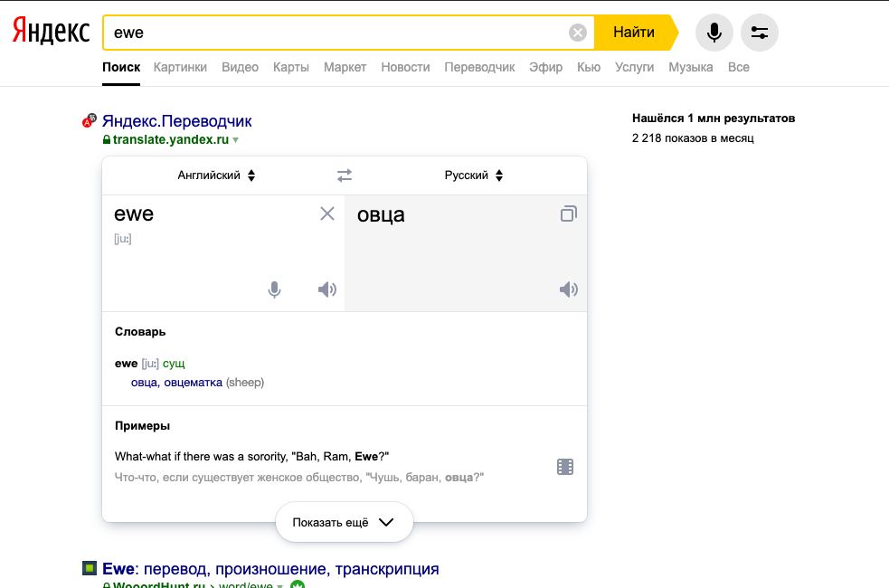
Task: Dictate text with translator microphone icon
Action: pyautogui.click(x=274, y=289)
